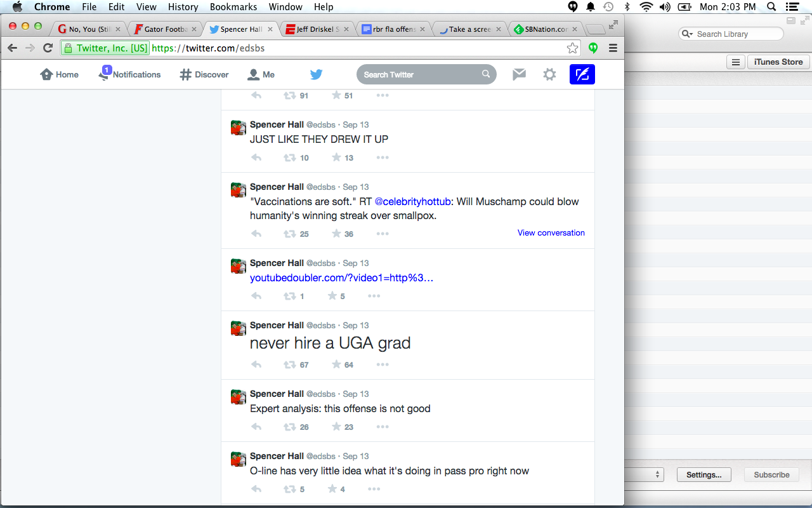Open Twitter Notifications
Screen dimensions: 812x508
coord(130,74)
